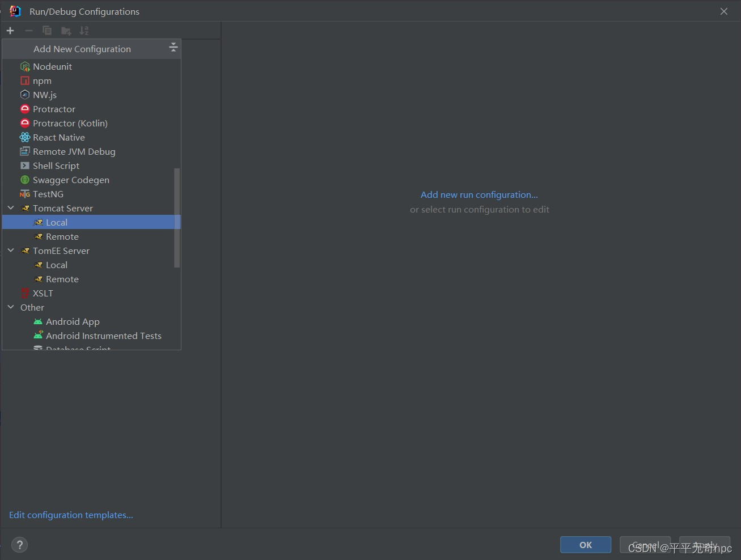Screen dimensions: 741x560
Task: Click the Remove configuration minus icon
Action: (x=28, y=31)
